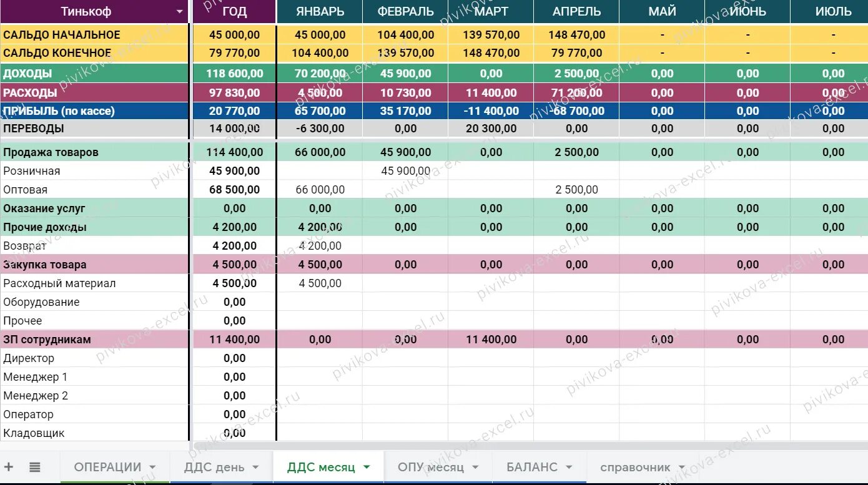Click the -68 700,00 April profit cell
The image size is (868, 485).
[x=576, y=111]
